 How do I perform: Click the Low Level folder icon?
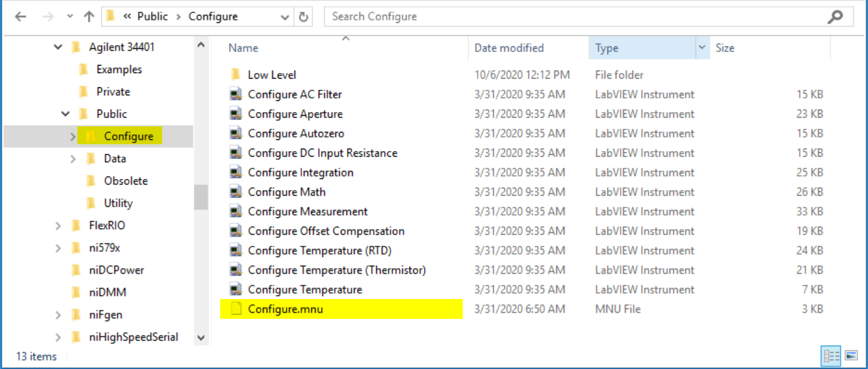pyautogui.click(x=236, y=75)
